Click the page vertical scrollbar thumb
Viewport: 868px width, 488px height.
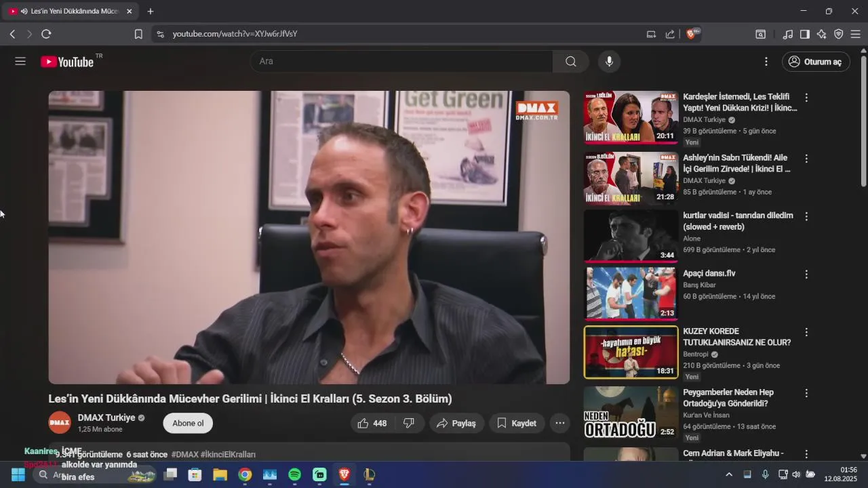click(x=863, y=121)
